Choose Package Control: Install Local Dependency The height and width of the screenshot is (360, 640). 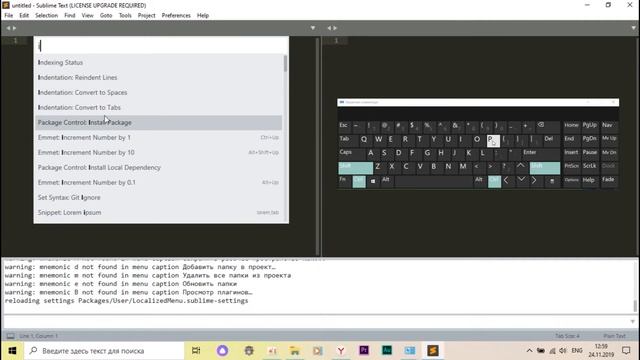[158, 168]
